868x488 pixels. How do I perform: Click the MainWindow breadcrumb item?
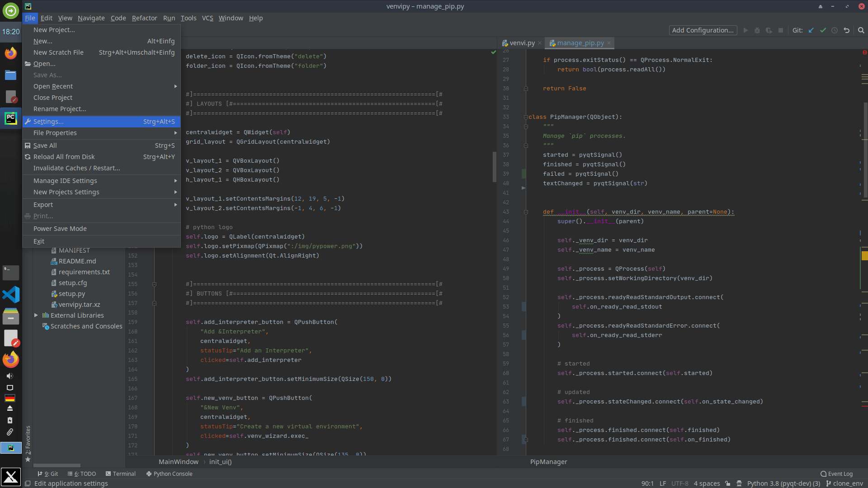tap(178, 462)
